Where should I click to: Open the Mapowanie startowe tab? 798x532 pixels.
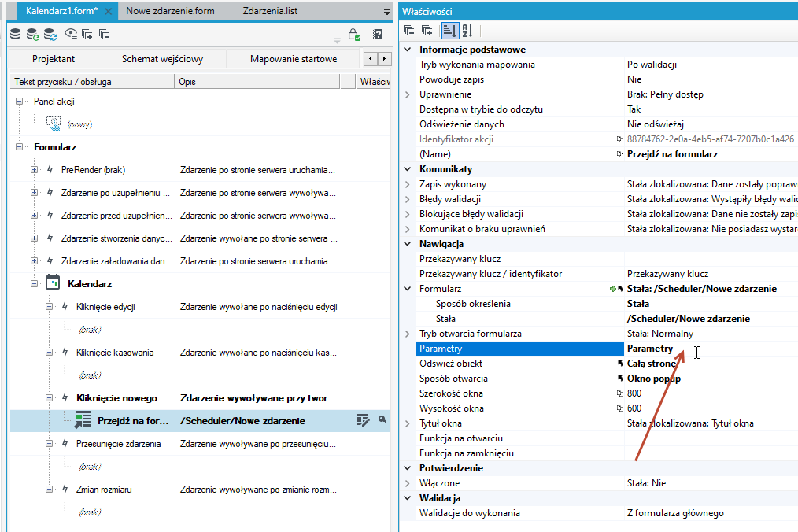pyautogui.click(x=294, y=58)
